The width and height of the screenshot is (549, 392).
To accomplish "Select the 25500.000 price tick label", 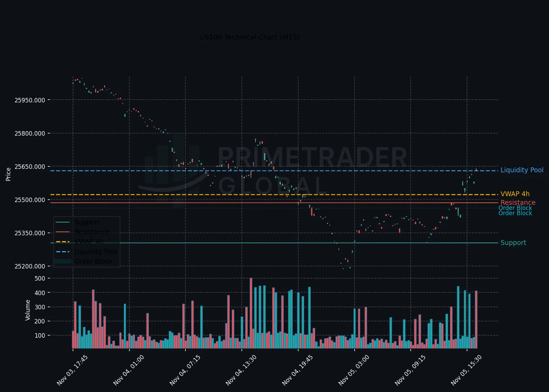I will pos(30,200).
